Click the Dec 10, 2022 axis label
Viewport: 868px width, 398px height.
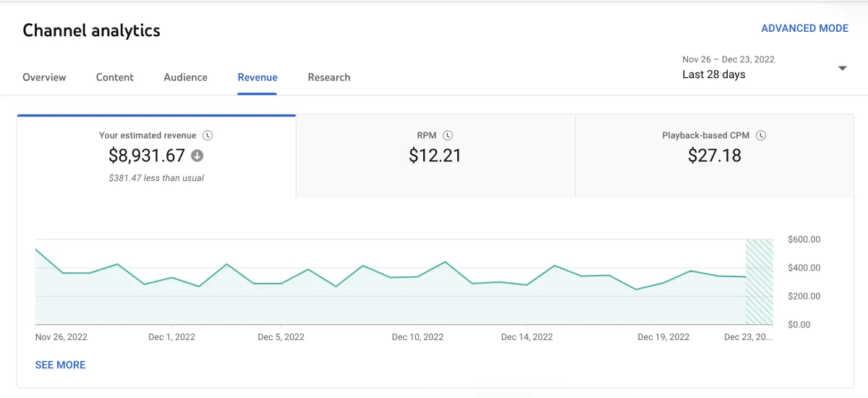coord(417,337)
